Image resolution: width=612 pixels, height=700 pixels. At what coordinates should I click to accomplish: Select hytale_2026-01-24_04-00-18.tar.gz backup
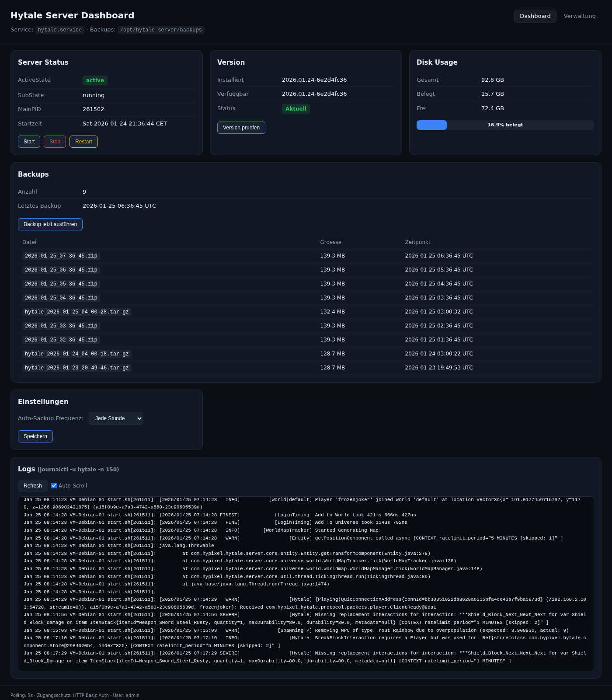[77, 354]
